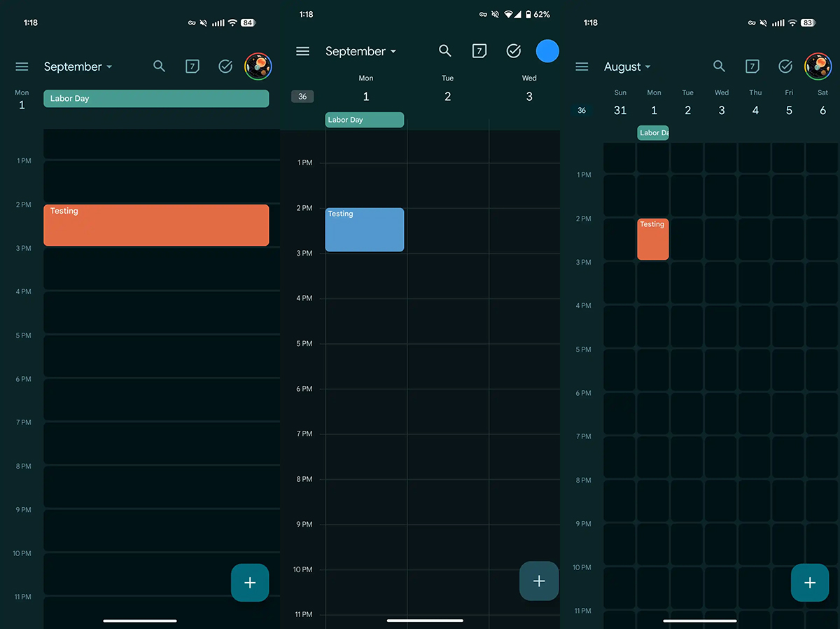The width and height of the screenshot is (840, 629).
Task: Open the hamburger menu next to August
Action: pos(582,67)
